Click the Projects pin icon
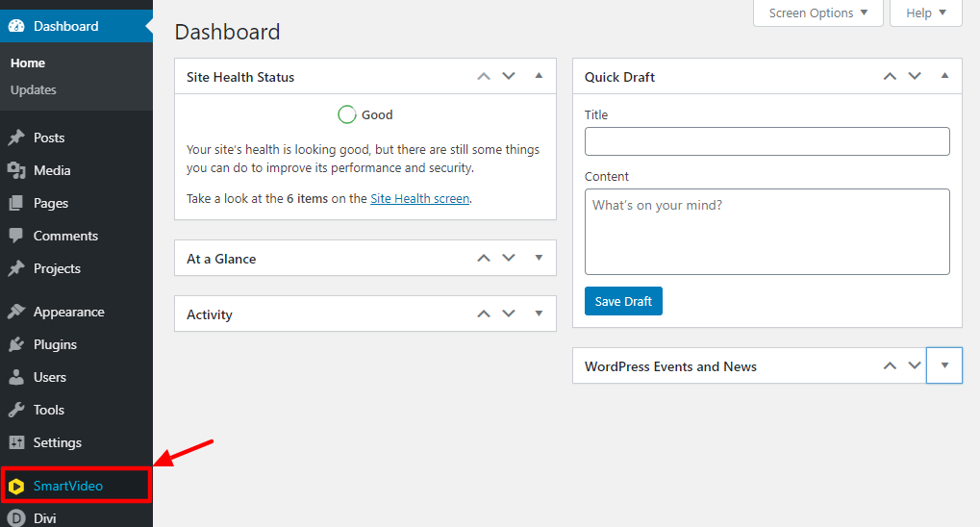980x527 pixels. click(x=16, y=268)
